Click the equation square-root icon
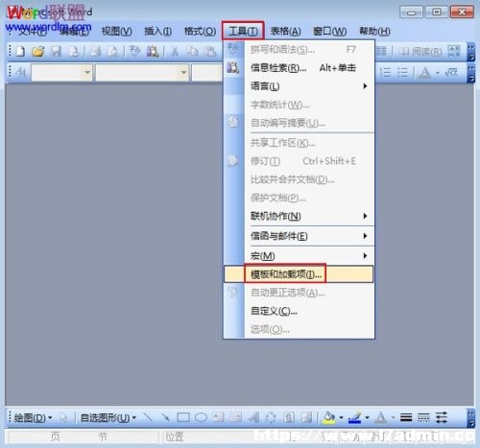This screenshot has height=448, width=480. point(451,72)
